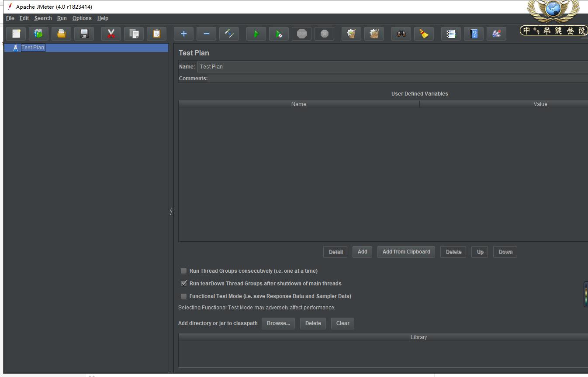
Task: Click the Clear results broom icon
Action: coord(352,34)
